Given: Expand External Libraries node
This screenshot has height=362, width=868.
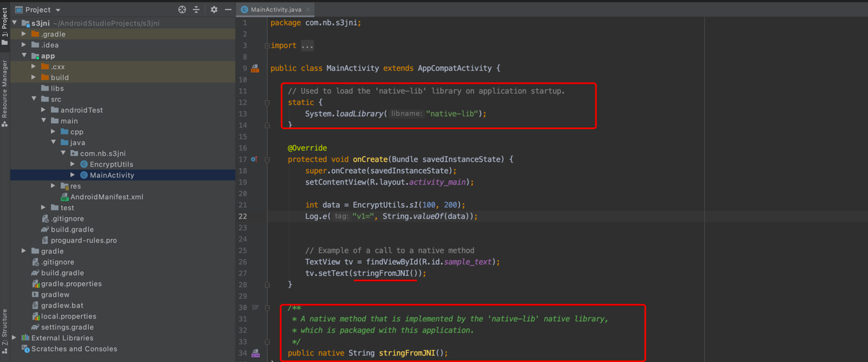Looking at the screenshot, I should pos(15,338).
